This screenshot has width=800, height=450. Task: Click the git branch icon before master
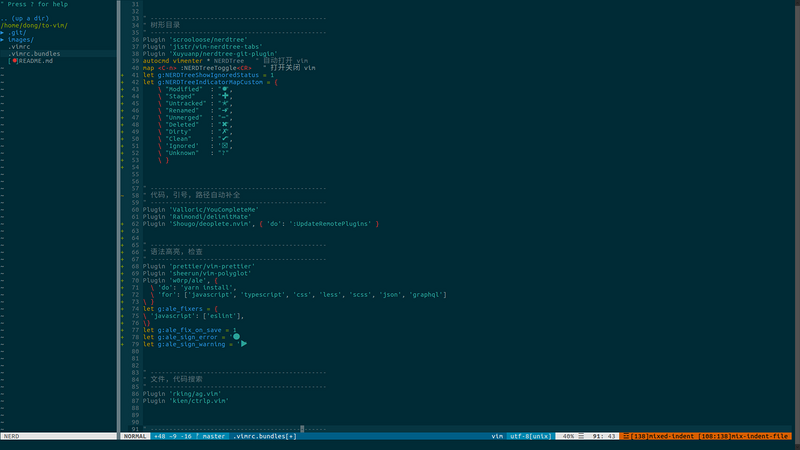click(x=197, y=436)
